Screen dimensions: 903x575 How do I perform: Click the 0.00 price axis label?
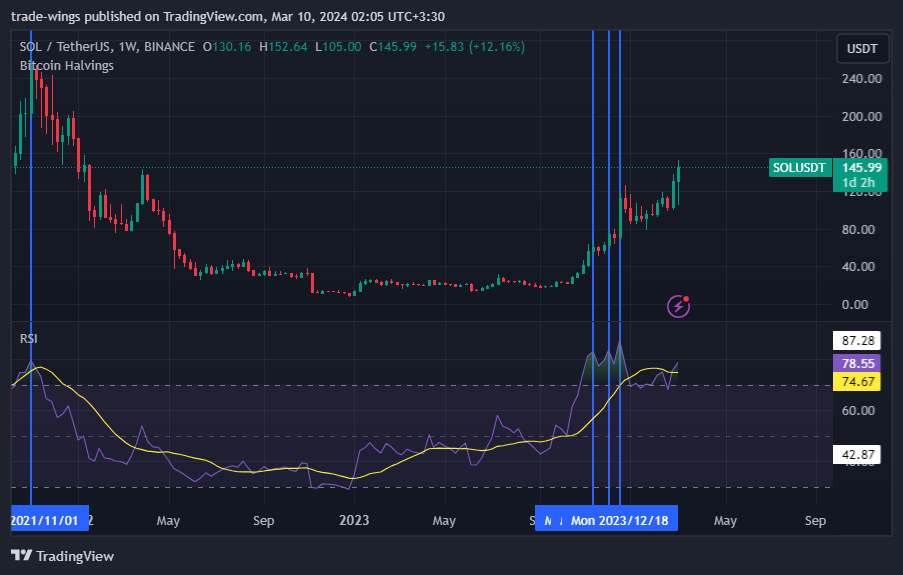pyautogui.click(x=855, y=304)
